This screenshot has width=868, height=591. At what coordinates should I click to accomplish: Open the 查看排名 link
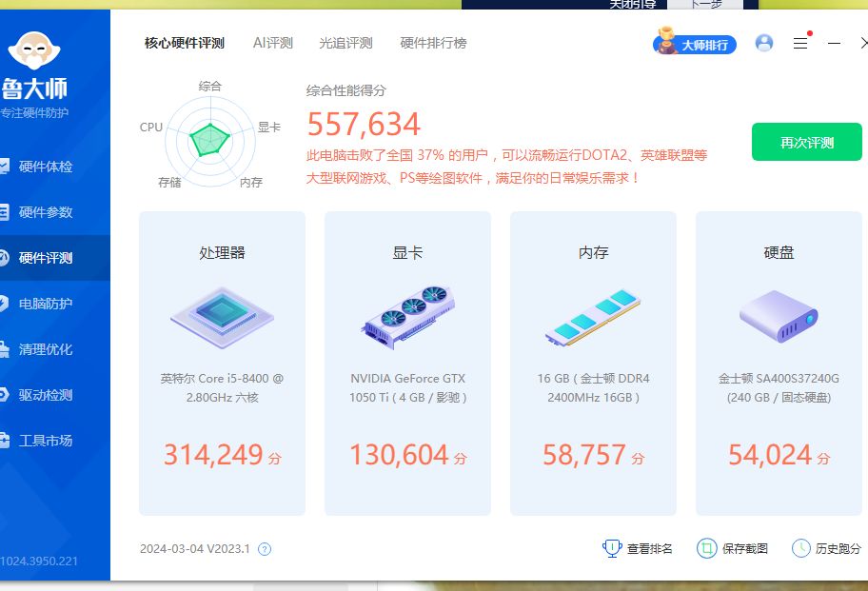tap(650, 548)
